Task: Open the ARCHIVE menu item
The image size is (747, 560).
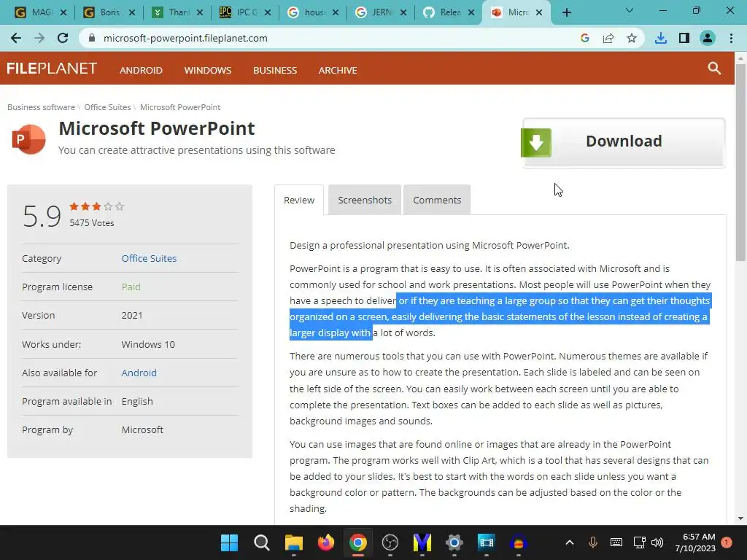Action: (338, 70)
